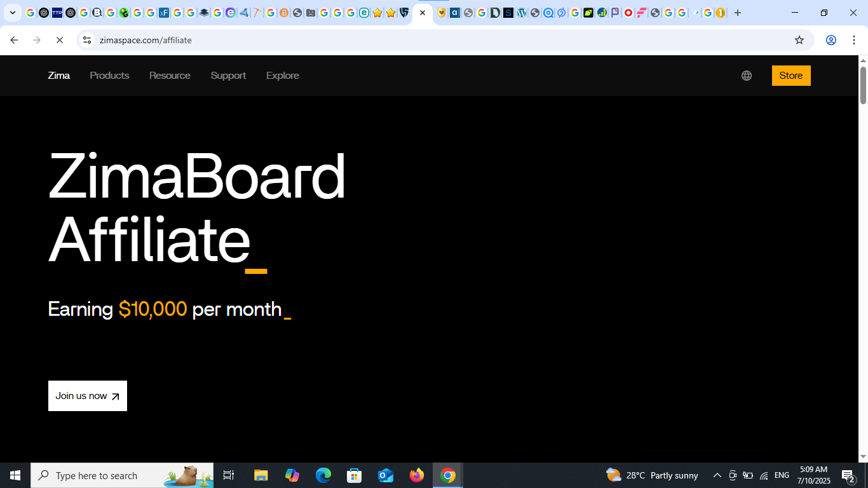Viewport: 868px width, 488px height.
Task: Open the Resource menu
Action: click(x=170, y=76)
